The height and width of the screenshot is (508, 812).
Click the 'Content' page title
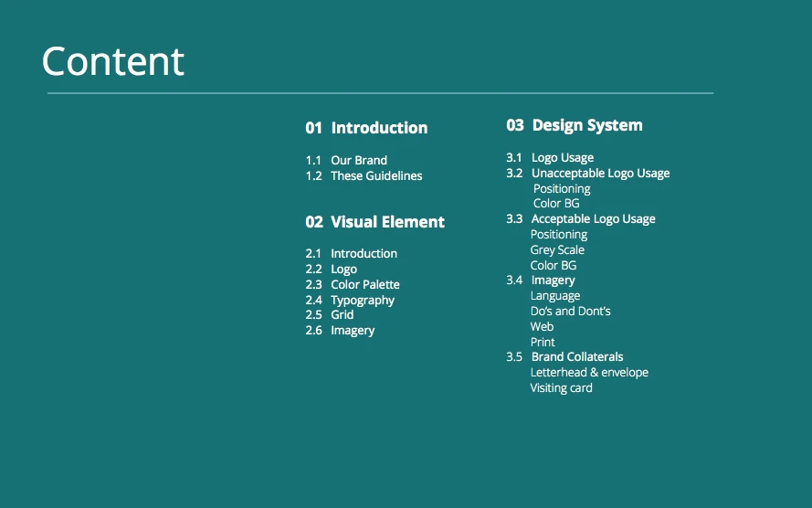pos(113,61)
